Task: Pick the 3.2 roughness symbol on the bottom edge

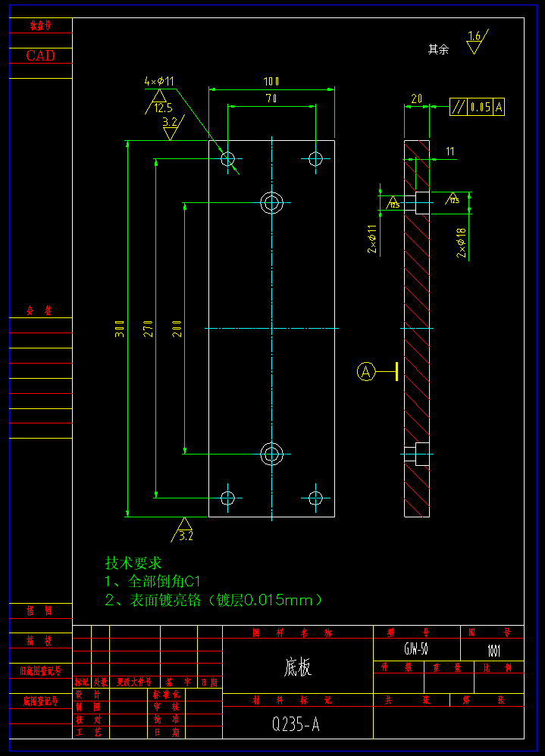Action: click(x=183, y=530)
